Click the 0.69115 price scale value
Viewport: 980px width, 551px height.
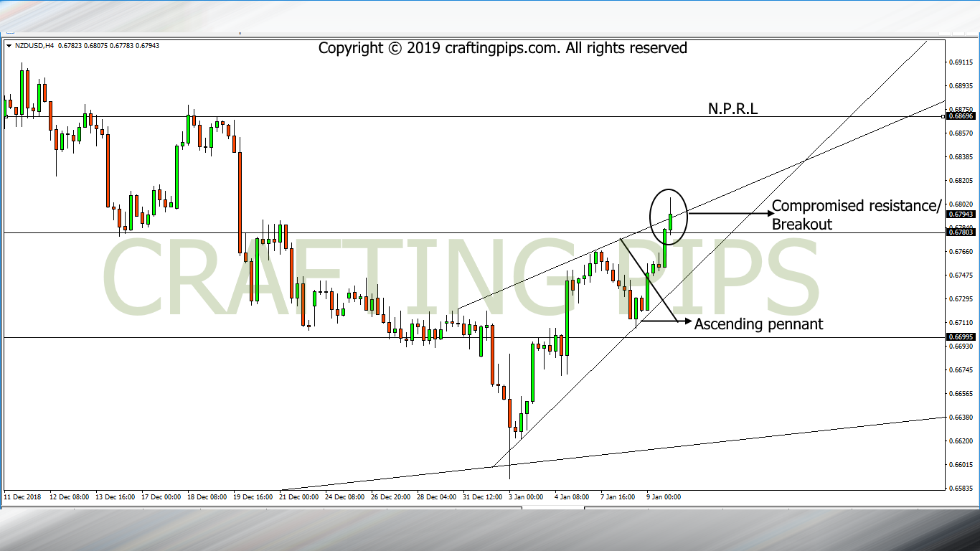960,62
